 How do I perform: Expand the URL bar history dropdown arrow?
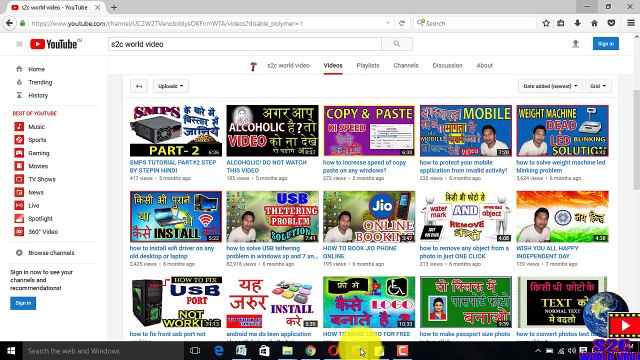pos(388,23)
